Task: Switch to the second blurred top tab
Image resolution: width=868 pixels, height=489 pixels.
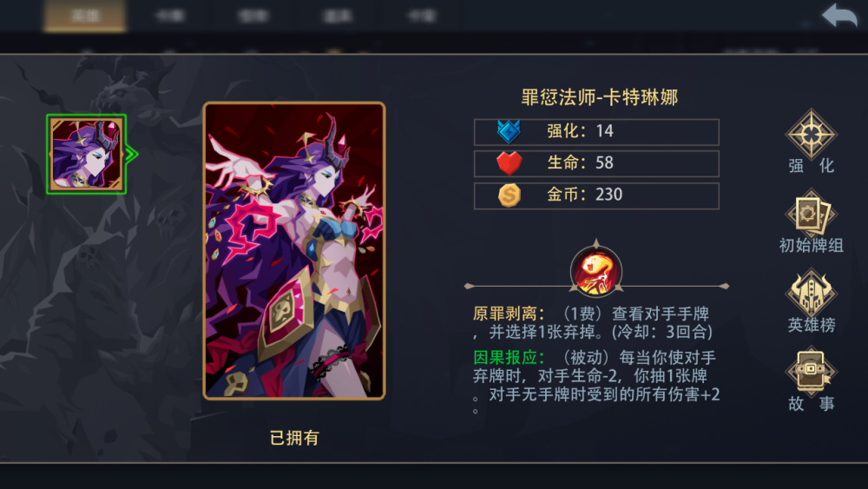Action: 170,16
